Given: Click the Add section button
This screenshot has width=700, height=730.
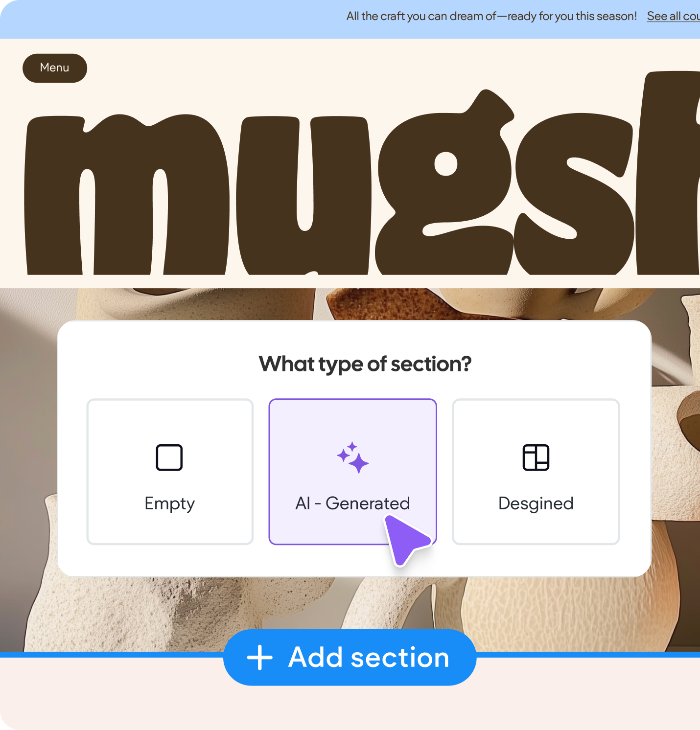Looking at the screenshot, I should pyautogui.click(x=350, y=658).
